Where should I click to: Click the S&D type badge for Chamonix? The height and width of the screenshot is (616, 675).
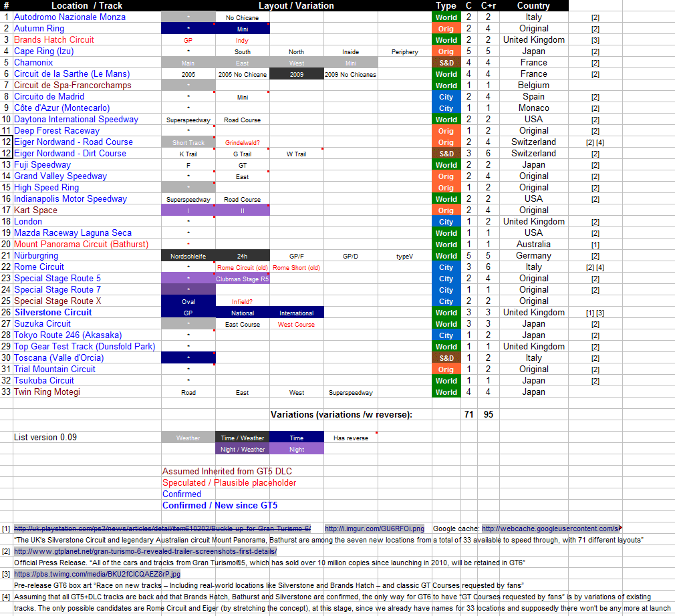click(x=446, y=63)
